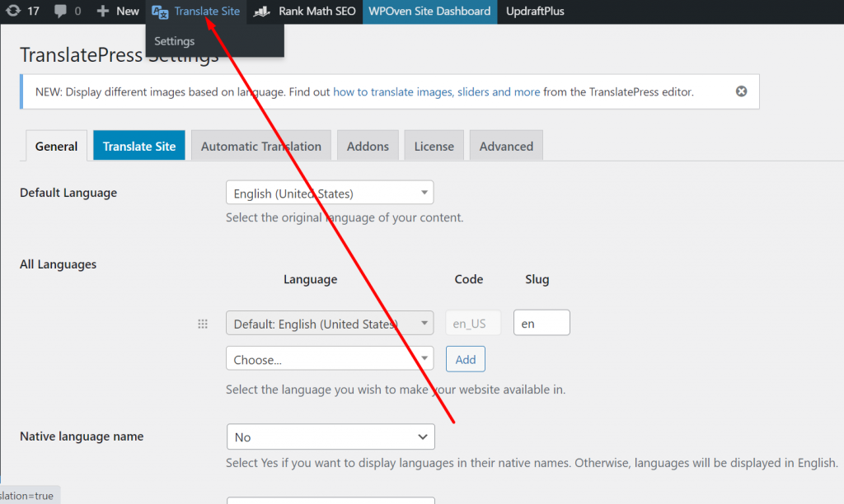Open the License tab

[x=434, y=146]
